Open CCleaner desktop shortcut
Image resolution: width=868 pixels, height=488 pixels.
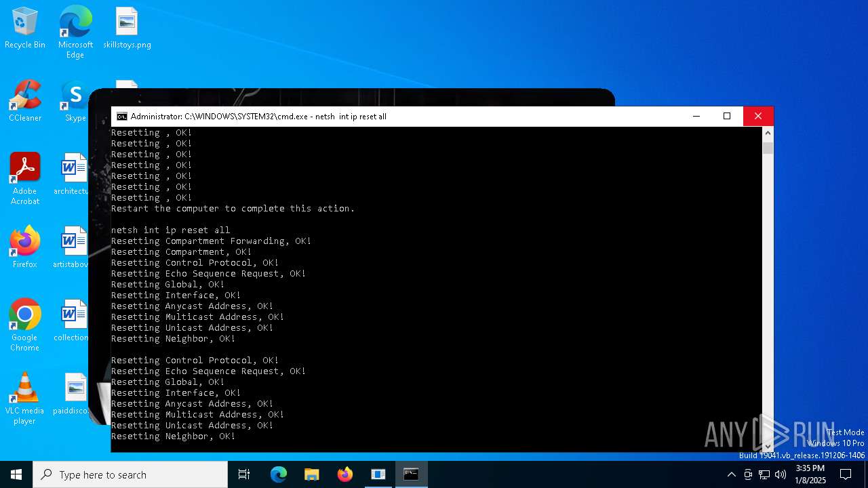[x=25, y=102]
